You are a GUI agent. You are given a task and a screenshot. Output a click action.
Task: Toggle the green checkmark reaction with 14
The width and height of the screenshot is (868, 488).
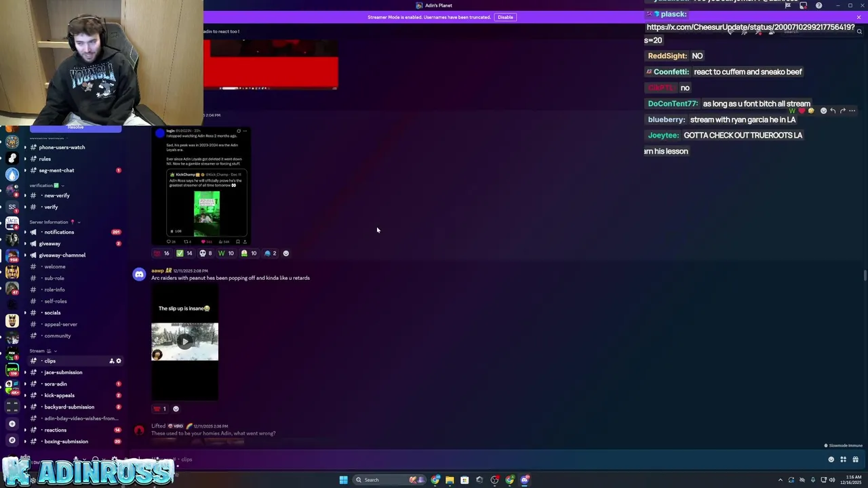(184, 253)
